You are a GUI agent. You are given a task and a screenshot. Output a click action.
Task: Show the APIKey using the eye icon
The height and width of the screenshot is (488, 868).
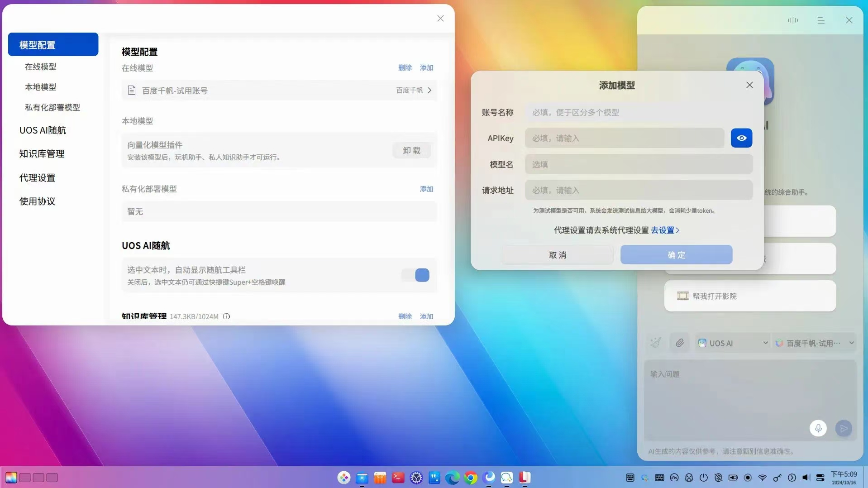[x=741, y=138]
